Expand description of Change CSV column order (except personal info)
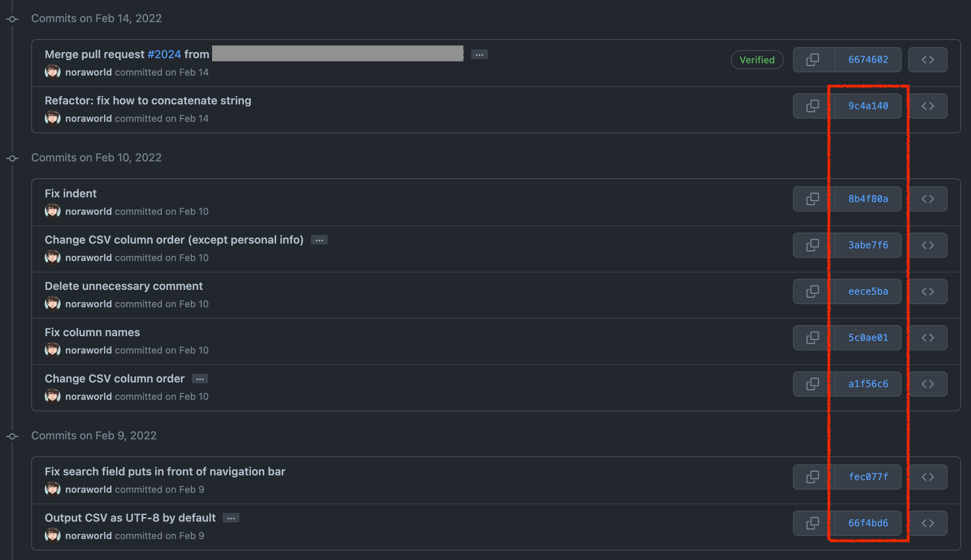The image size is (971, 560). (x=319, y=240)
